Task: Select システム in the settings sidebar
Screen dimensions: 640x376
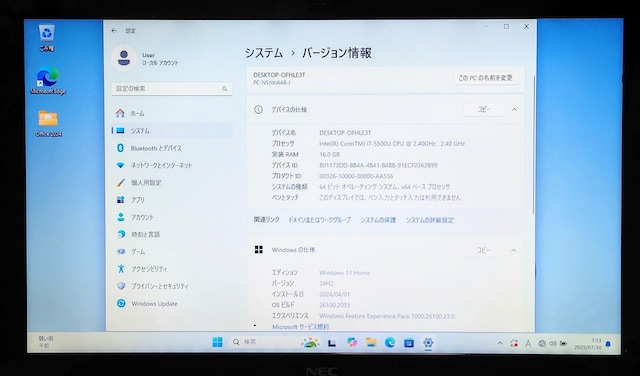Action: click(171, 131)
